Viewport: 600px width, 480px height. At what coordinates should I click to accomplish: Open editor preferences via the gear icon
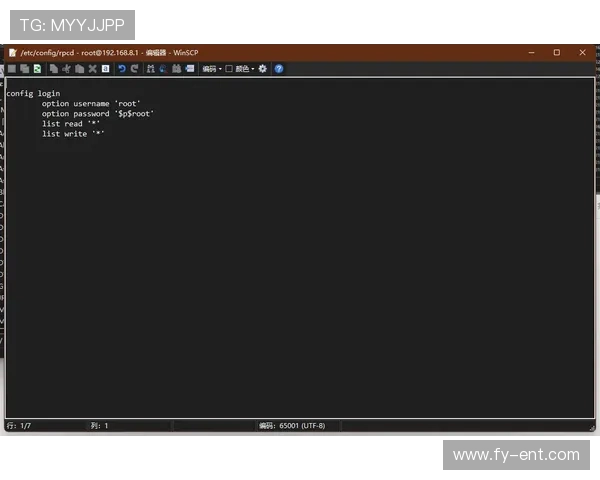(x=263, y=69)
